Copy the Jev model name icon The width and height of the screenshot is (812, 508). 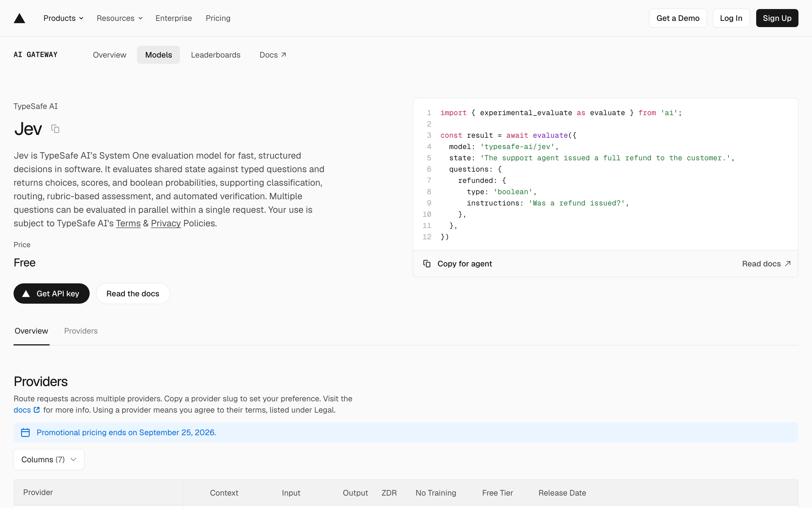click(55, 129)
